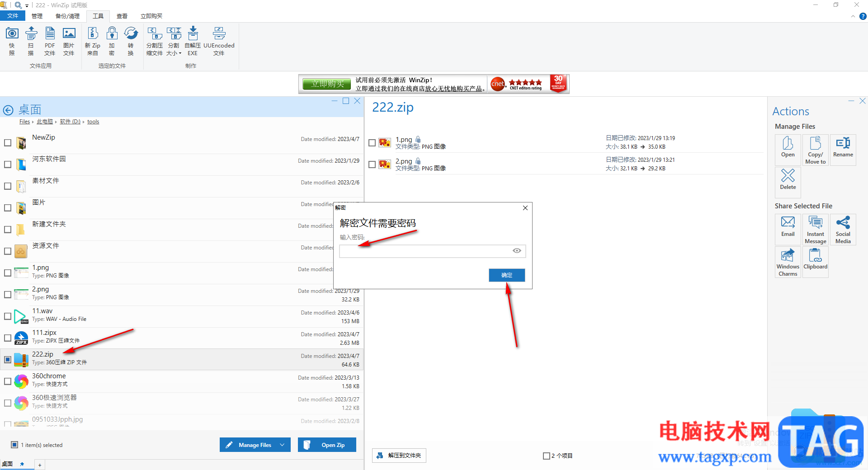Viewport: 868px width, 470px height.
Task: Close the 解密 password dialog
Action: point(525,208)
